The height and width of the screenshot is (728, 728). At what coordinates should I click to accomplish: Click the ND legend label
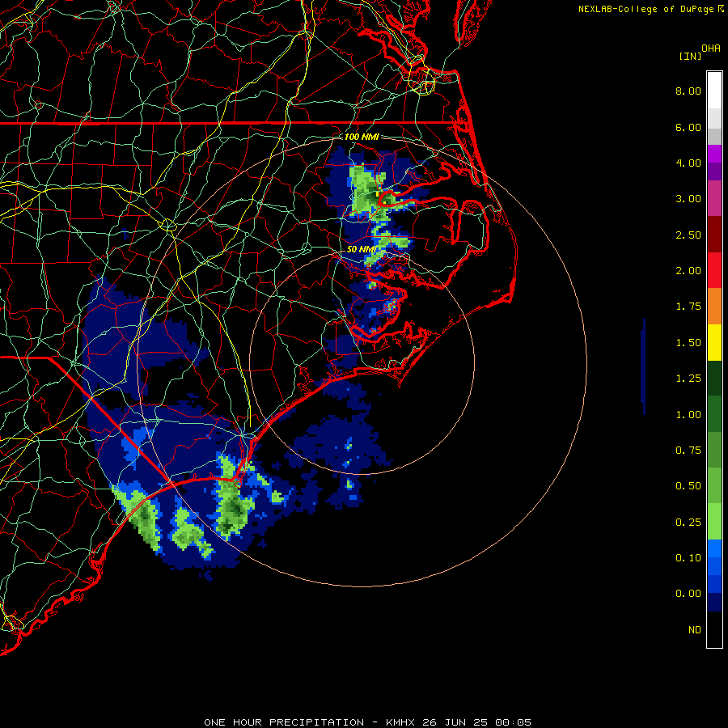tap(695, 630)
